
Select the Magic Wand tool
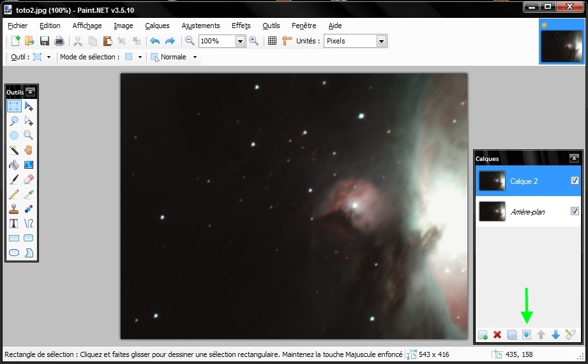click(x=14, y=150)
